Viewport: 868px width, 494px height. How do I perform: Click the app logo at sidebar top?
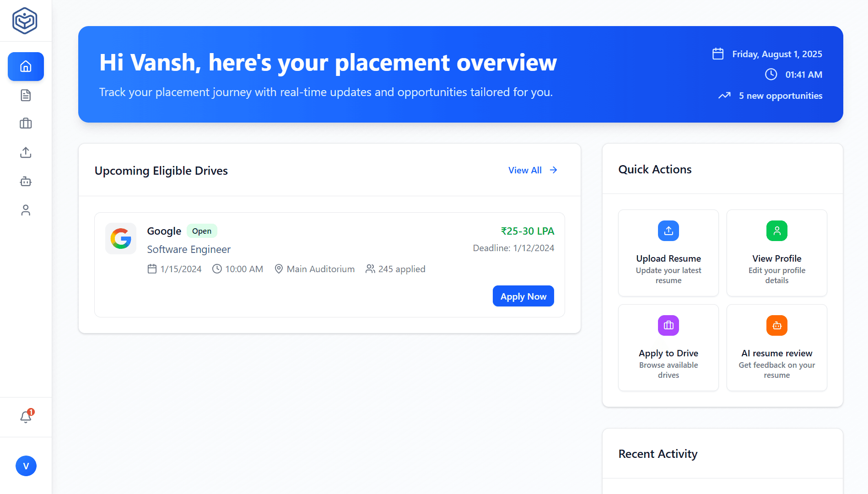26,20
